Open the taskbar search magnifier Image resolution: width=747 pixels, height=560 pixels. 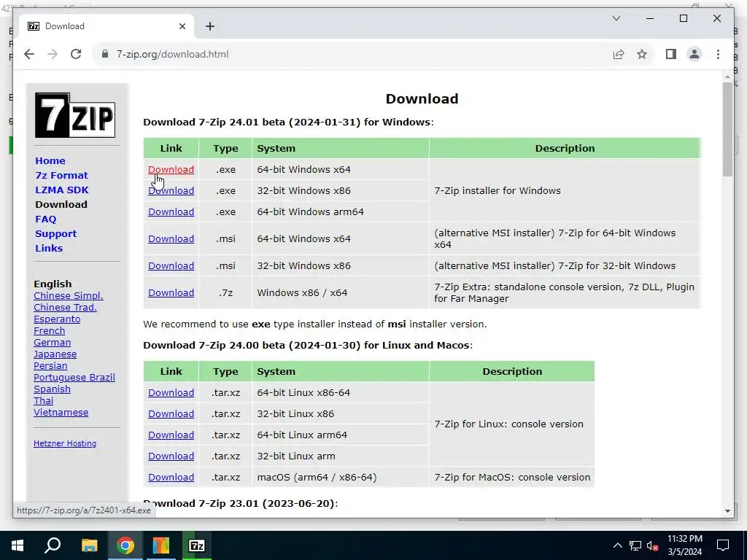53,545
